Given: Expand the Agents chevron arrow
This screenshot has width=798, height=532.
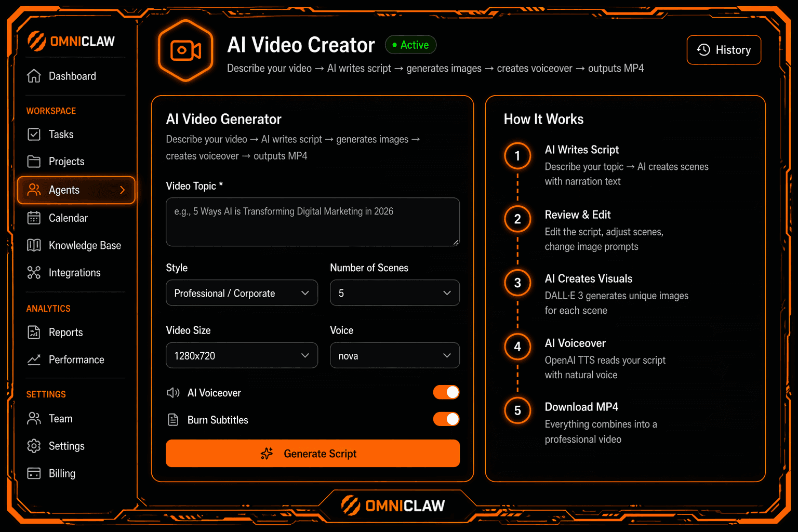Looking at the screenshot, I should (x=123, y=190).
